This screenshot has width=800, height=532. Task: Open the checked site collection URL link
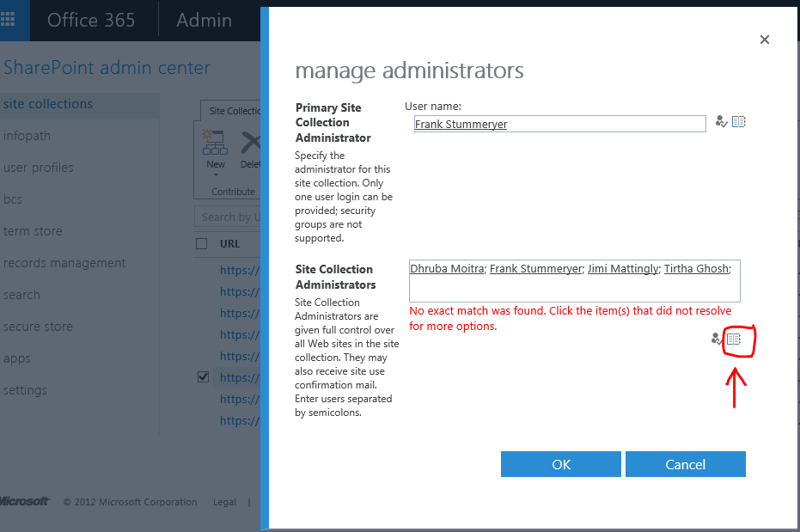coord(240,377)
